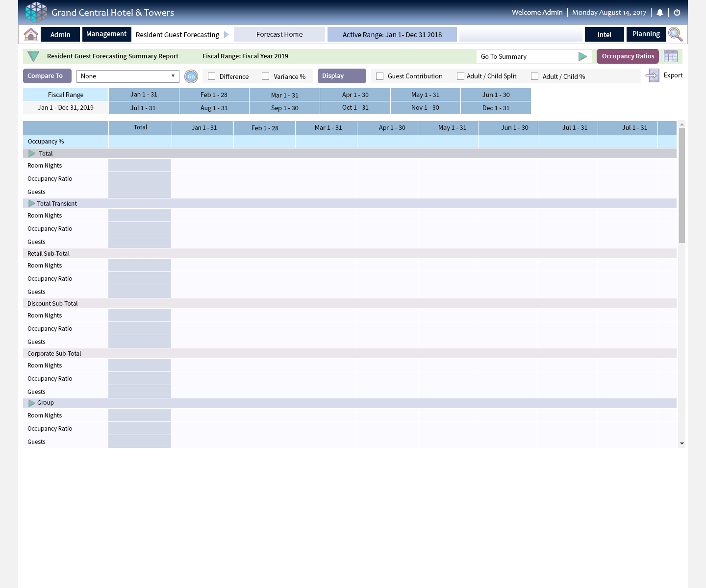Image resolution: width=706 pixels, height=588 pixels.
Task: Enable the Difference checkbox
Action: click(x=212, y=76)
